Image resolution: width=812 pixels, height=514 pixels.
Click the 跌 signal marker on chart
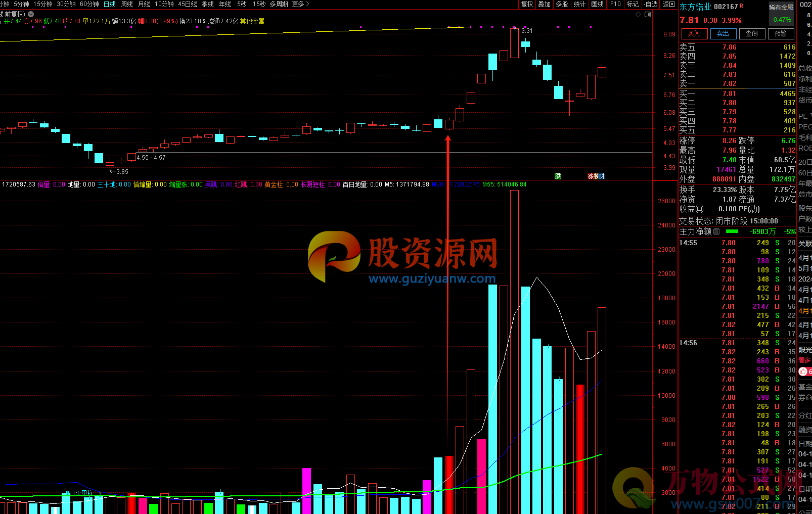click(x=558, y=176)
